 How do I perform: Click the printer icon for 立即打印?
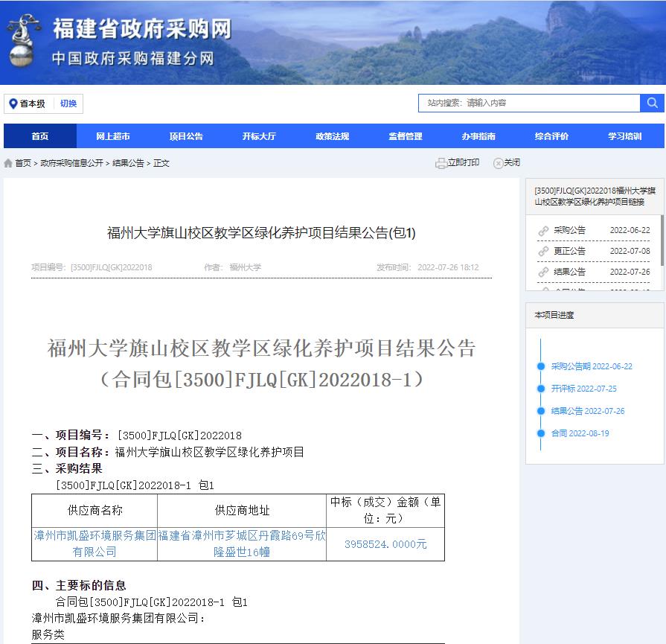441,163
